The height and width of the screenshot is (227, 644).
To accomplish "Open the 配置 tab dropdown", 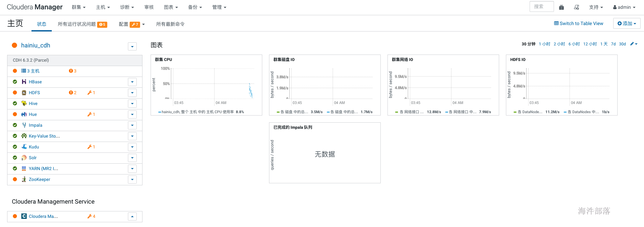I will 132,24.
